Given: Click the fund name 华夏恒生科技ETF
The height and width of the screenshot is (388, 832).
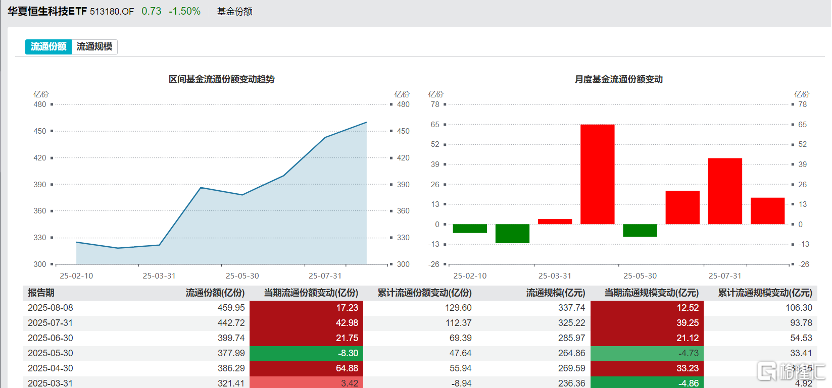Looking at the screenshot, I should (47, 12).
